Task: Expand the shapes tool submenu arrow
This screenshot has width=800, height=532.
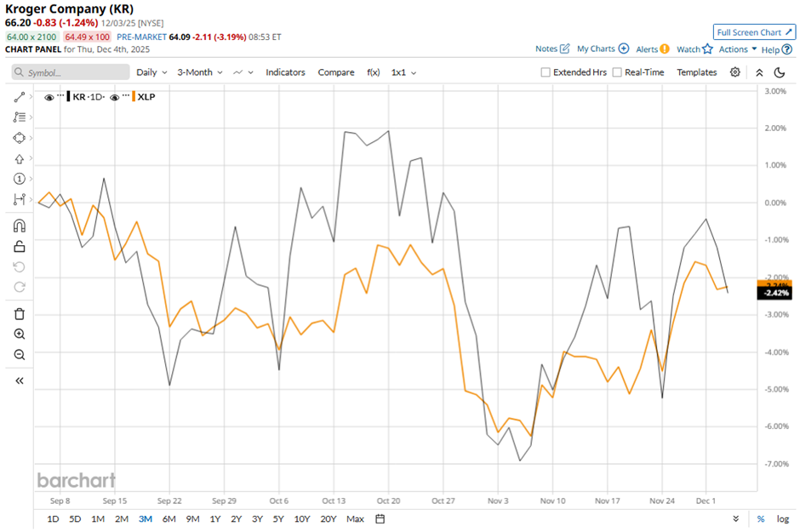Action: click(x=31, y=138)
